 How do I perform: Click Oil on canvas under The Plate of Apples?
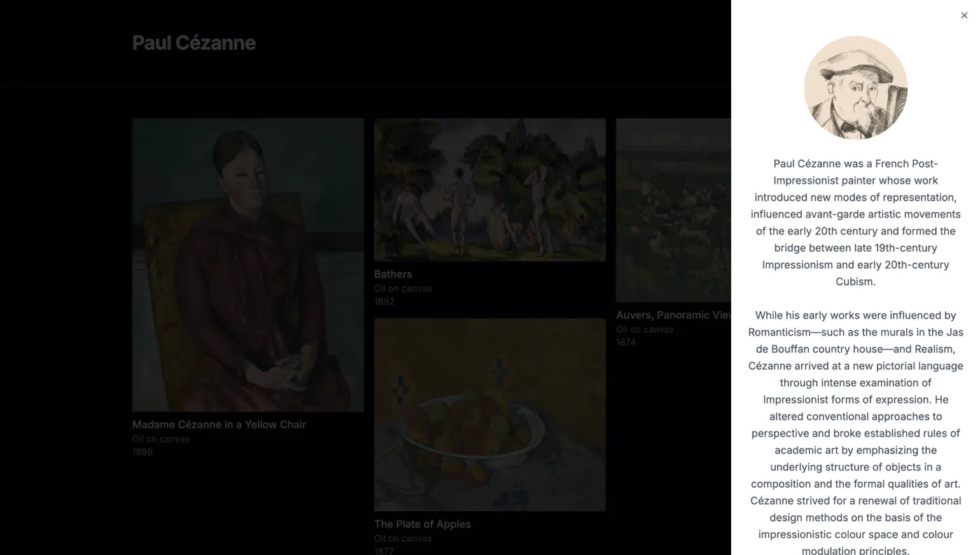[403, 538]
